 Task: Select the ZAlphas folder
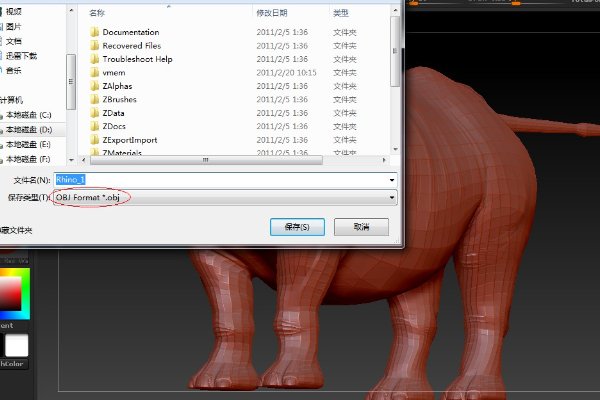click(117, 86)
